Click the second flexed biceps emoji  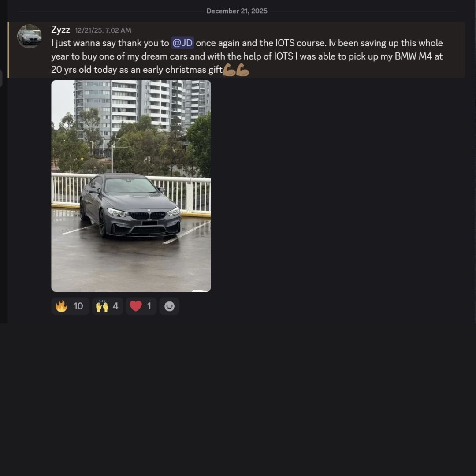[x=242, y=70]
